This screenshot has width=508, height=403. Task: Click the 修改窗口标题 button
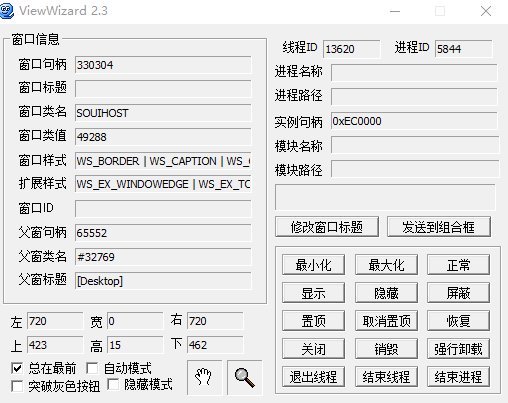pos(327,227)
